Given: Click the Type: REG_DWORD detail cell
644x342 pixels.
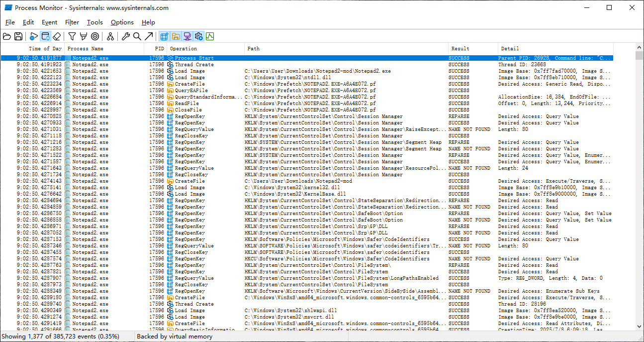Looking at the screenshot, I should pos(551,278).
